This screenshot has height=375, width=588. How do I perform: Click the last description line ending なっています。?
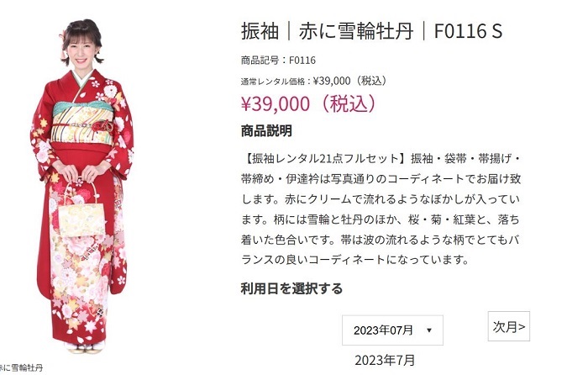pyautogui.click(x=354, y=259)
